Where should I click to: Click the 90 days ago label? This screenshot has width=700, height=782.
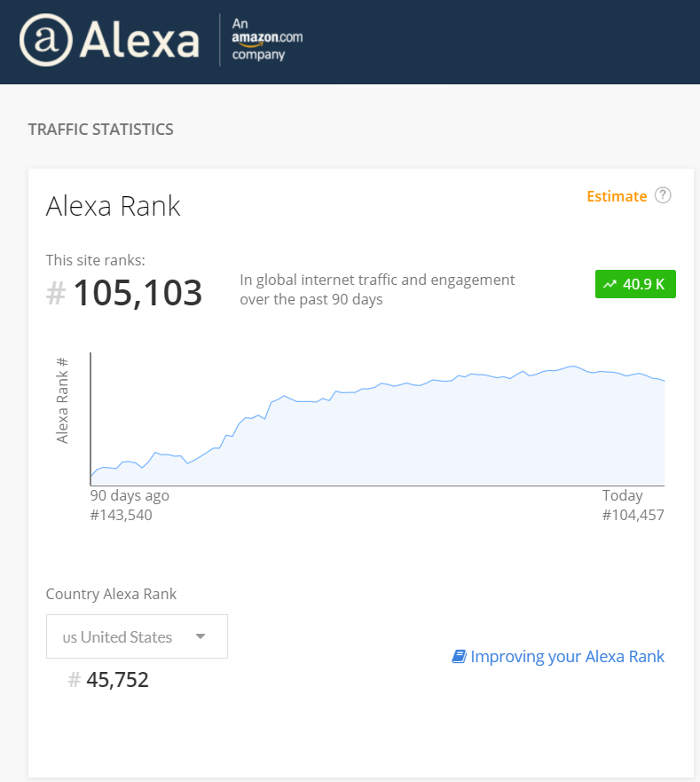(x=130, y=495)
